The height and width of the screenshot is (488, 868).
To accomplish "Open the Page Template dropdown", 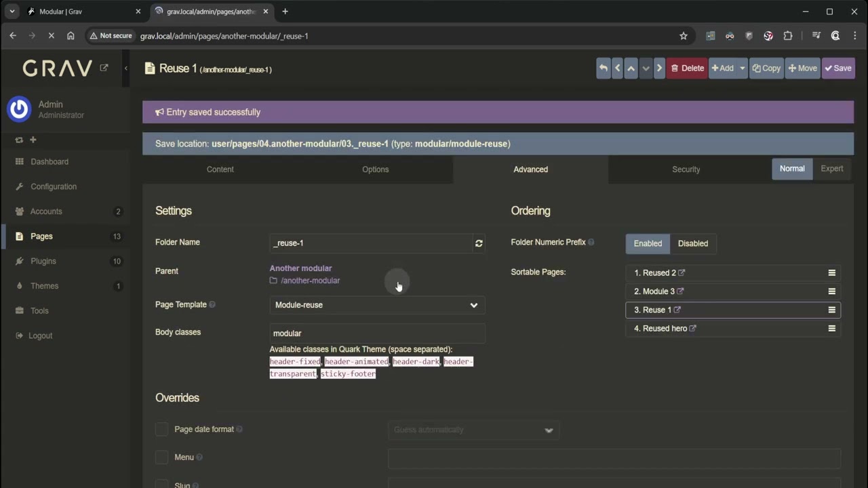I will 377,305.
